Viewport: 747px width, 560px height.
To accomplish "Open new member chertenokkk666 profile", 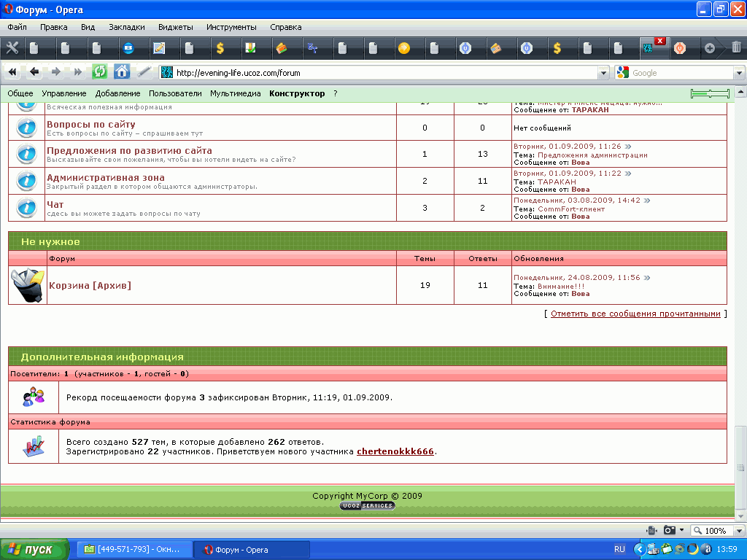I will [395, 451].
